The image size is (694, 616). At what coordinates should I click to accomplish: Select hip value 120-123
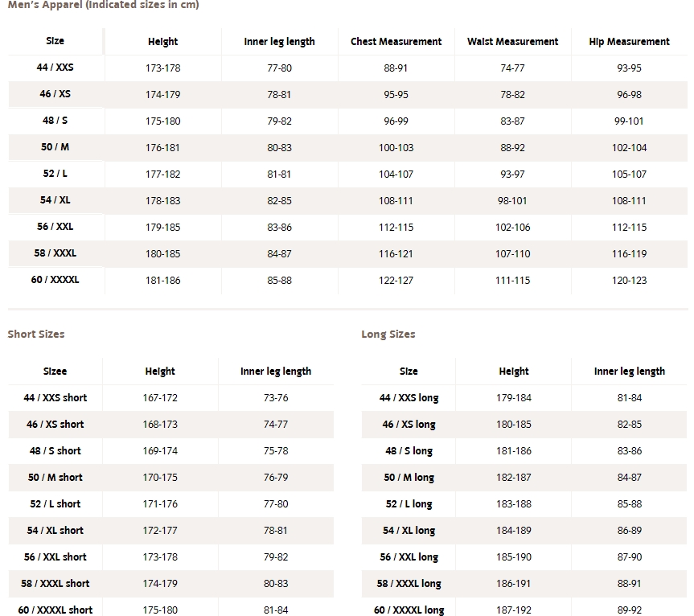[629, 281]
